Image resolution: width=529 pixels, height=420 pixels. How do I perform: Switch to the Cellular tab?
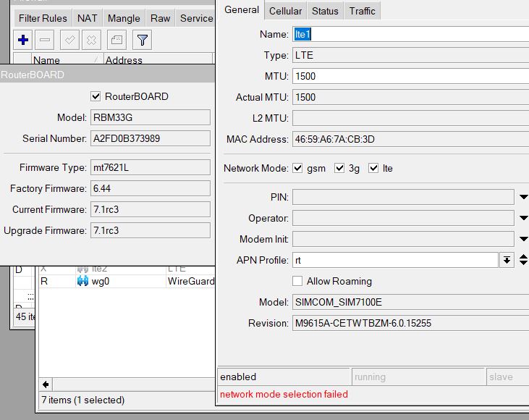coord(285,11)
